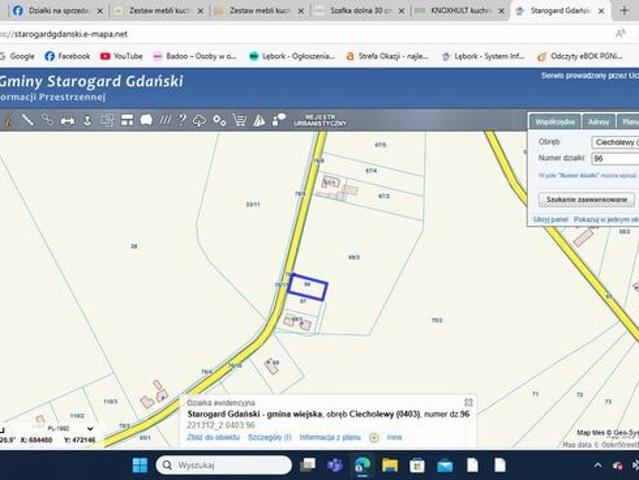Open help question mark icon
639x480 pixels.
click(x=182, y=120)
